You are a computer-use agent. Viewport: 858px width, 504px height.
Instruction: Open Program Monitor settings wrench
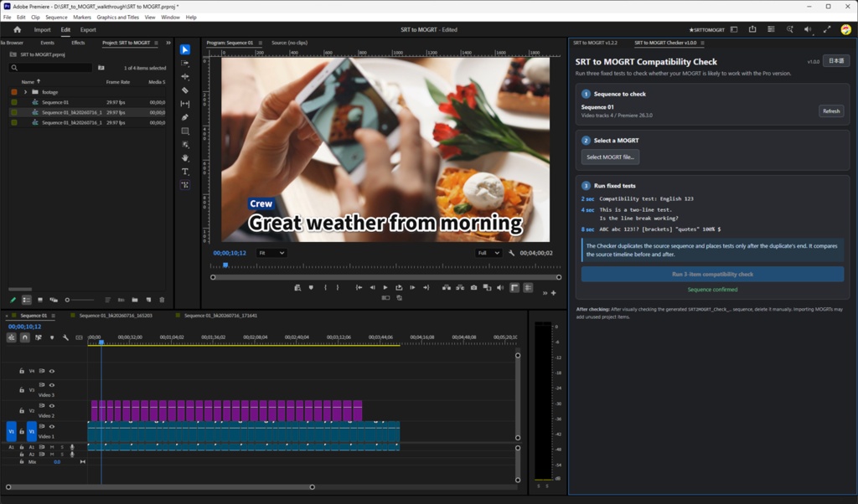(x=512, y=253)
